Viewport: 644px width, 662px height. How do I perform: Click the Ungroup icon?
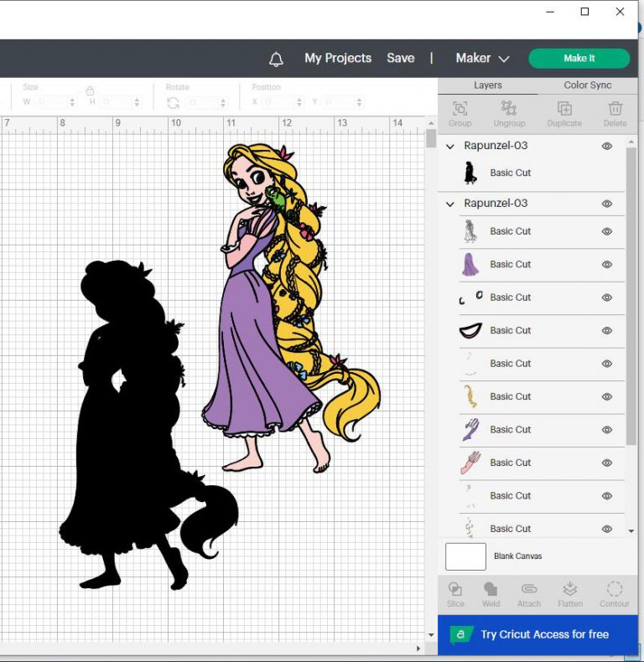(x=509, y=108)
